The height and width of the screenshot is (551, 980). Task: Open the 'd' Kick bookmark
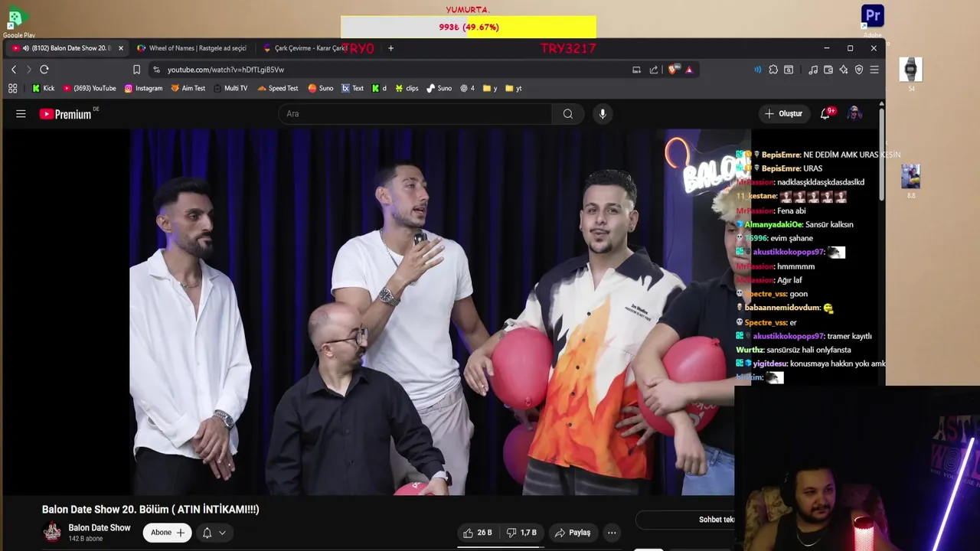[379, 88]
